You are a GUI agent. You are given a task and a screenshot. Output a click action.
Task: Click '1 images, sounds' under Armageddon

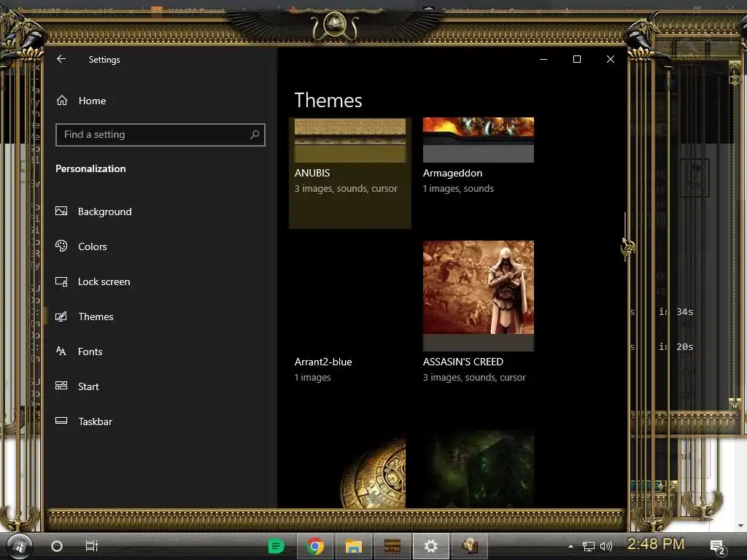[458, 189]
